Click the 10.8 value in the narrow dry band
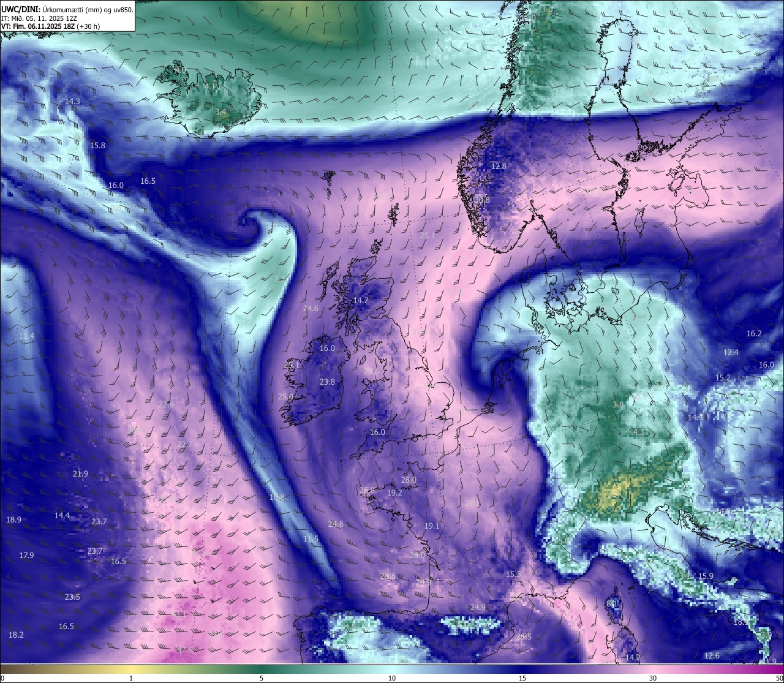784x683 pixels. click(x=277, y=497)
